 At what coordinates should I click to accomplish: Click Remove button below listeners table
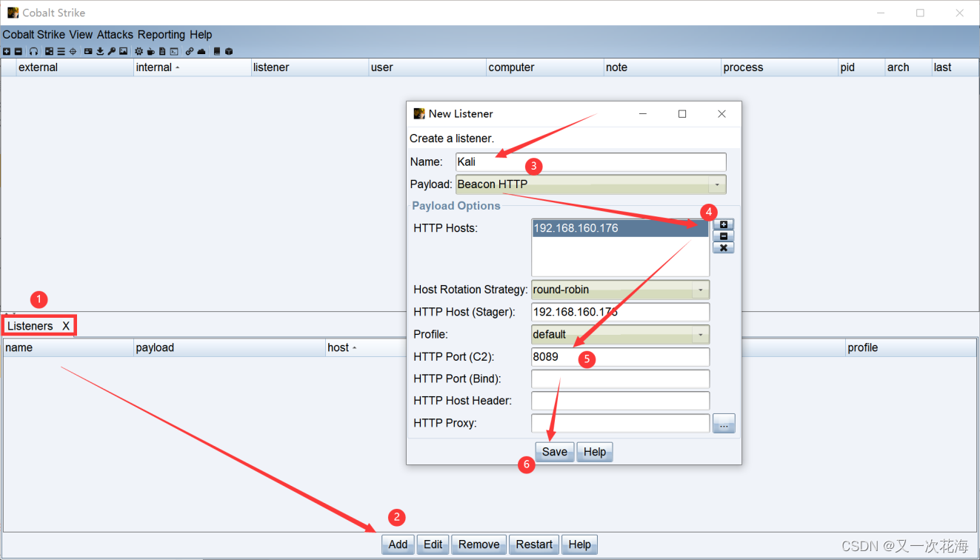[x=479, y=544]
